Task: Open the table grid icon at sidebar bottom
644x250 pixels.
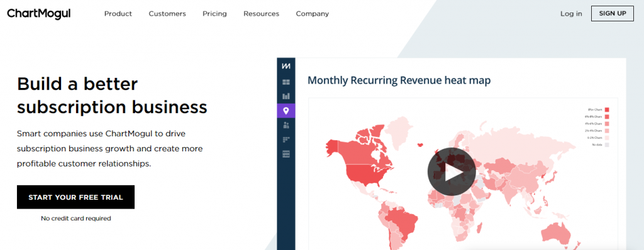Action: 286,154
